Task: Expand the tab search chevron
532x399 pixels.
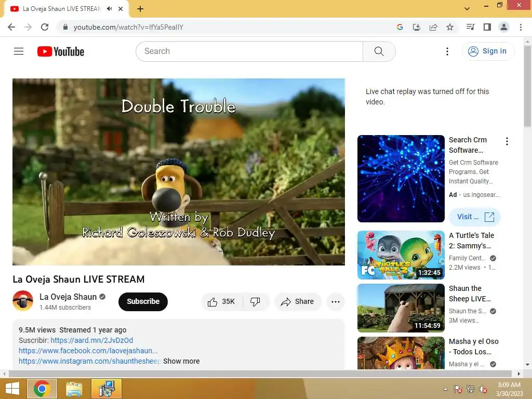Action: point(467,9)
